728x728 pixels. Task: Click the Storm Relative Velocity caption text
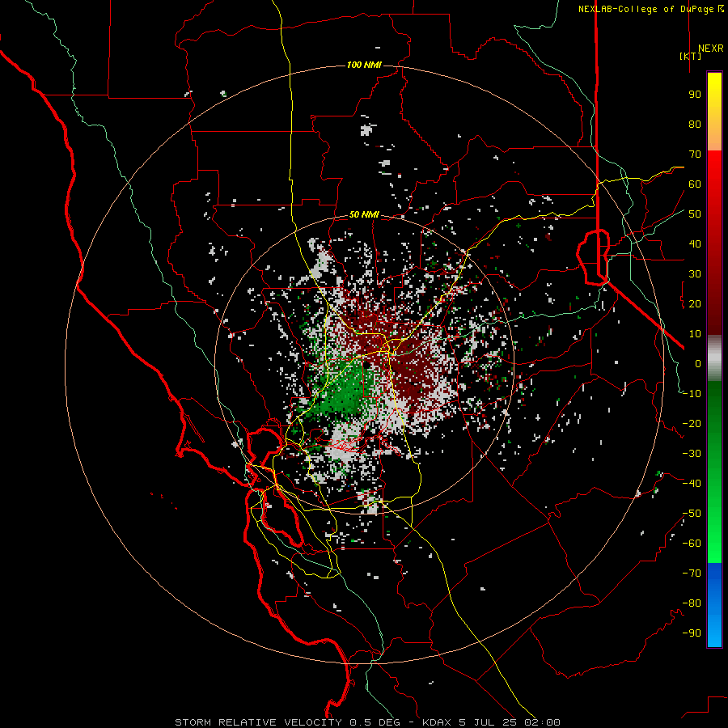(x=367, y=722)
